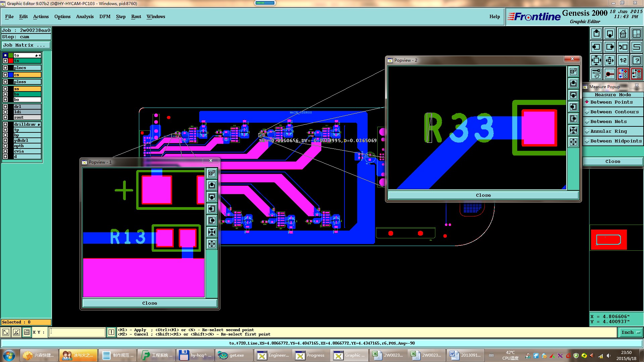Toggle display checkbox for layer npth
This screenshot has height=362, width=644.
5,146
